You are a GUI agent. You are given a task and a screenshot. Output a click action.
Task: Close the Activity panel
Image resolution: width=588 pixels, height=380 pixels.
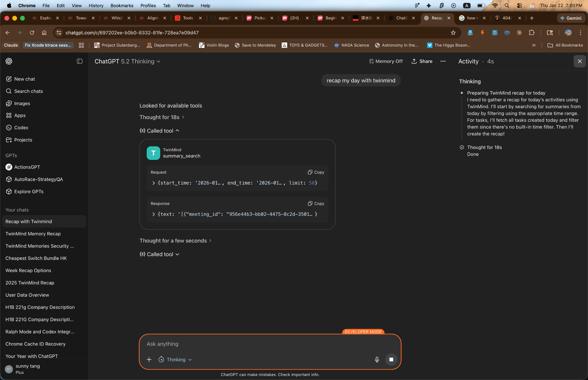point(580,61)
